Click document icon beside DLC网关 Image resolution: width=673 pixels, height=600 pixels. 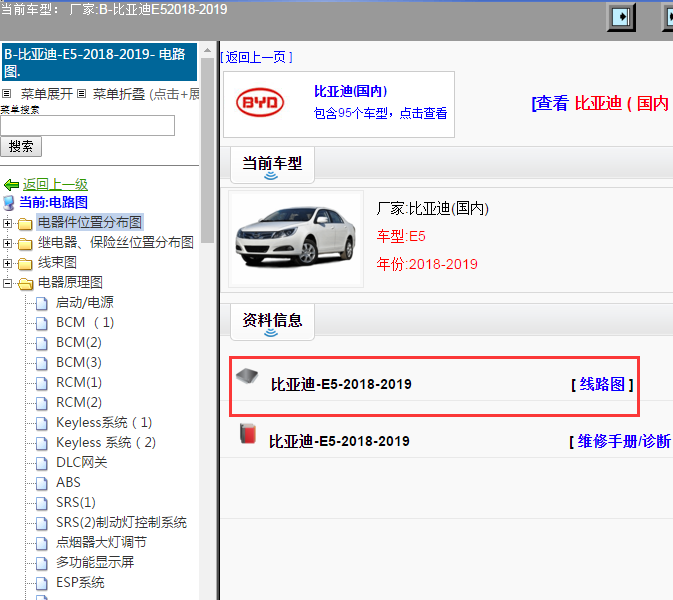pyautogui.click(x=42, y=464)
